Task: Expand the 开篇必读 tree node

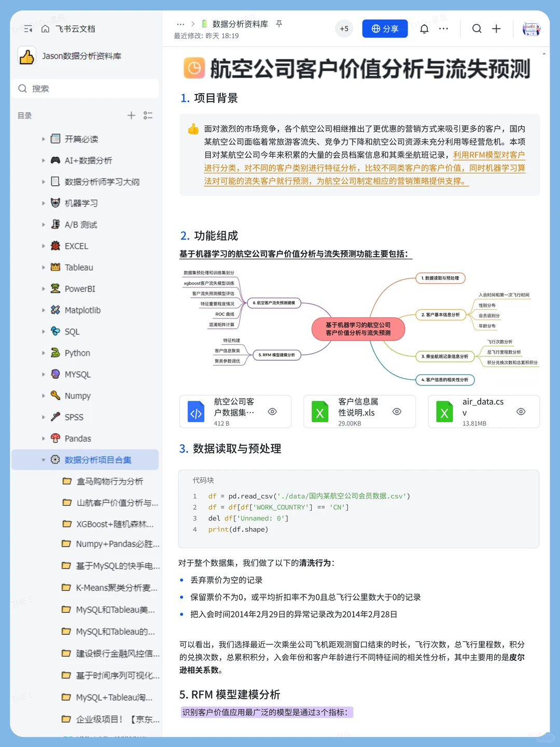Action: point(44,139)
